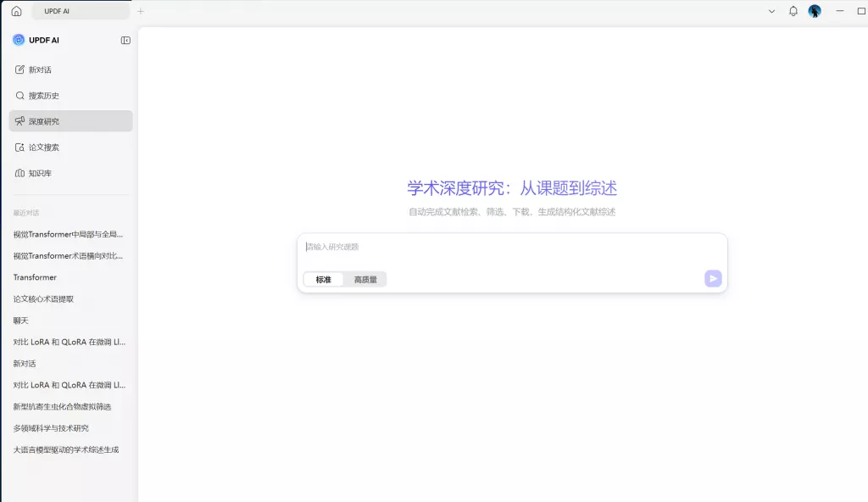The image size is (868, 502).
Task: Click the home icon in title bar
Action: point(14,10)
